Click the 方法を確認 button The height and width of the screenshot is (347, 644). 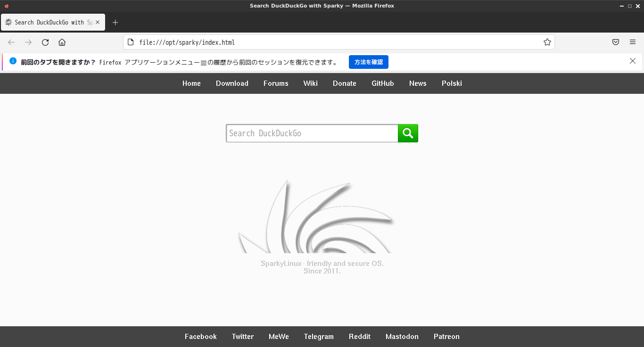point(369,62)
